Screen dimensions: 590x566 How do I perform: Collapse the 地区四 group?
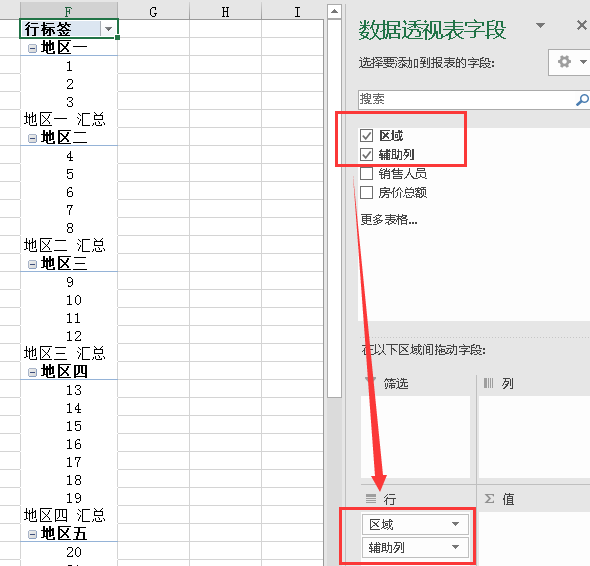point(32,373)
